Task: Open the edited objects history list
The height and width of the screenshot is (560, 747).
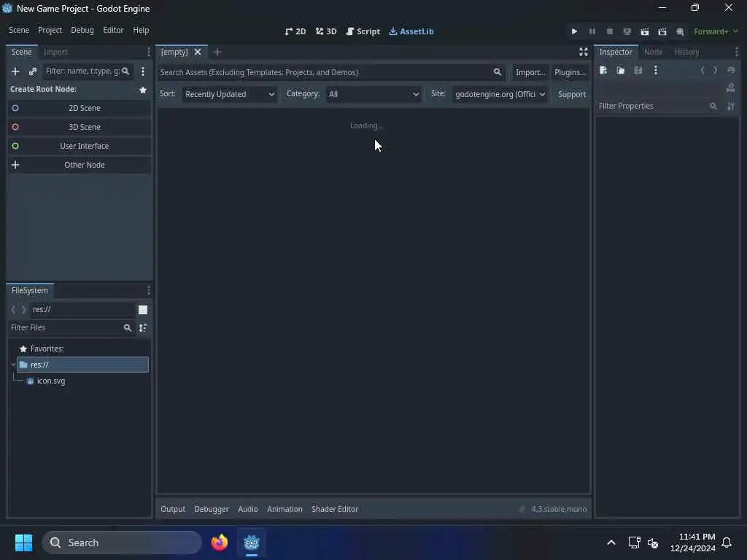Action: tap(731, 70)
